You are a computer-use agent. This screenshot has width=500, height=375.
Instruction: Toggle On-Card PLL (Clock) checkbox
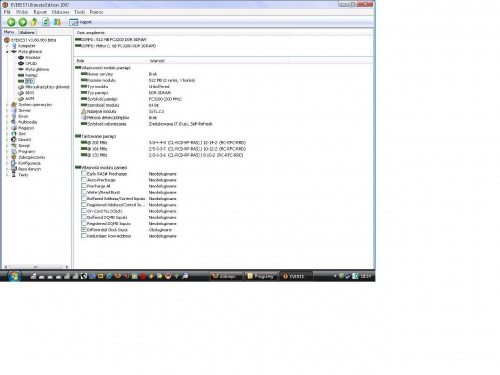click(84, 211)
